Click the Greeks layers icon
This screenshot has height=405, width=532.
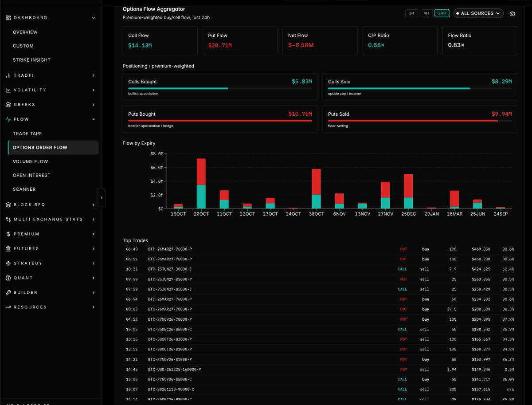(x=8, y=105)
